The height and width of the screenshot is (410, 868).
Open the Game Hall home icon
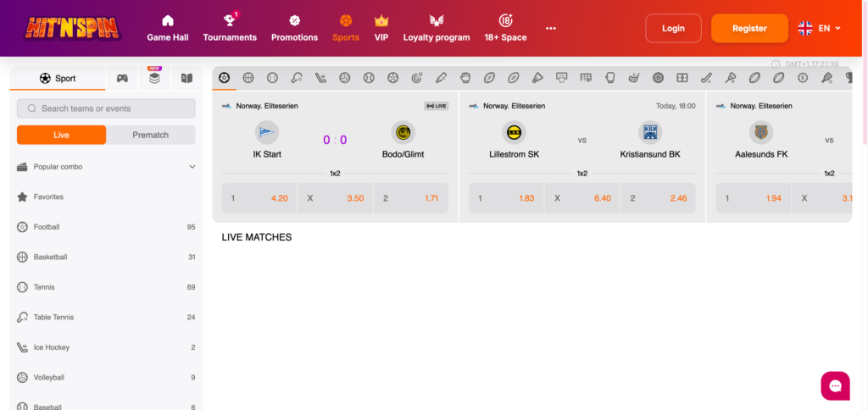pos(168,21)
